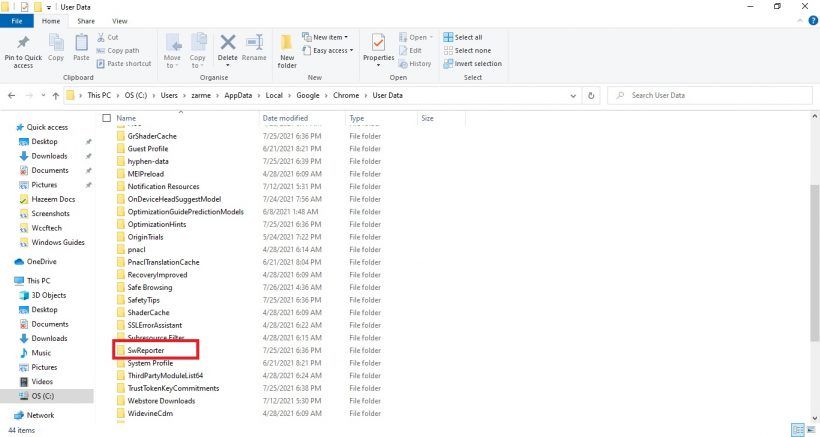Open the New item dropdown
The image size is (820, 437).
coord(333,37)
